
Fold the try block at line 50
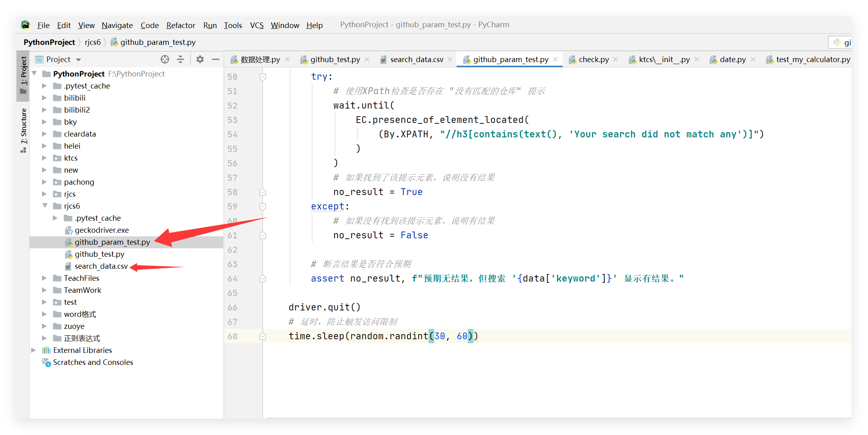[x=263, y=77]
